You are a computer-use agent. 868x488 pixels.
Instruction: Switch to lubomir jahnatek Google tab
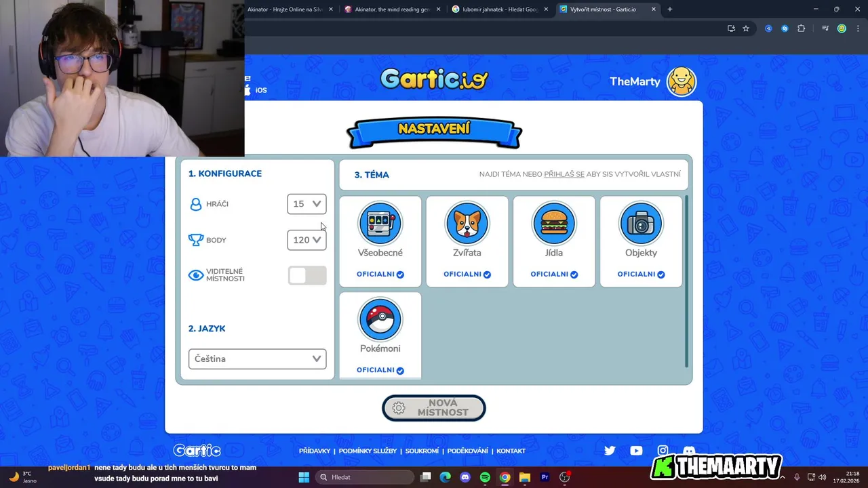tap(500, 9)
